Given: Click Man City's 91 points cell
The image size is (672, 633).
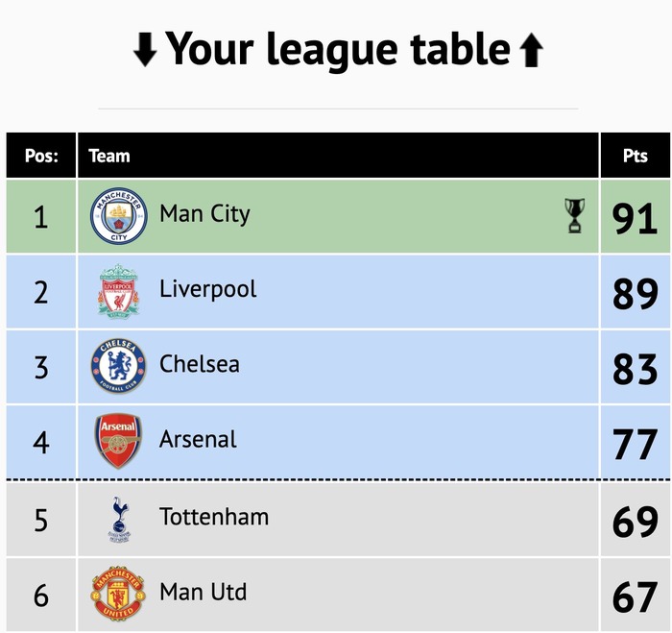Looking at the screenshot, I should click(x=636, y=216).
